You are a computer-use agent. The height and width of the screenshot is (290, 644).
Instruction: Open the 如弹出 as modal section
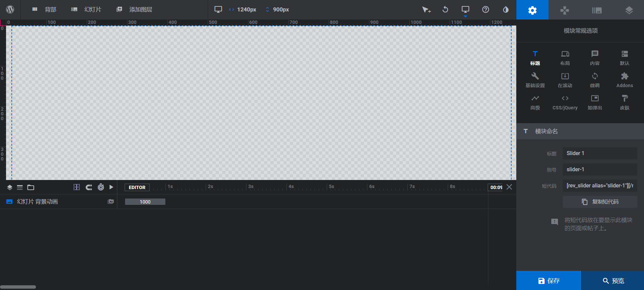tap(595, 102)
